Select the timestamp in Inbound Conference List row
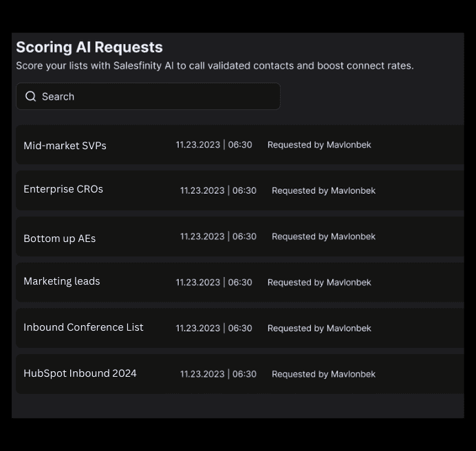The width and height of the screenshot is (476, 451). (214, 328)
